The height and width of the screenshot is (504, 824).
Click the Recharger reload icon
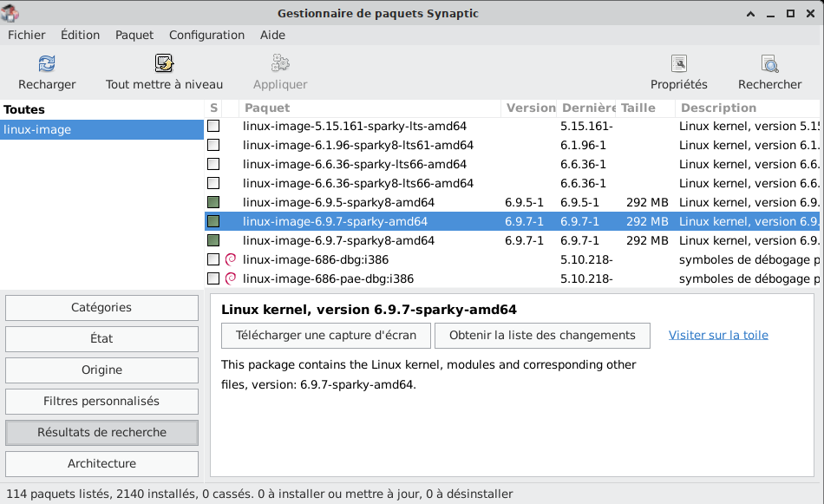[x=47, y=63]
